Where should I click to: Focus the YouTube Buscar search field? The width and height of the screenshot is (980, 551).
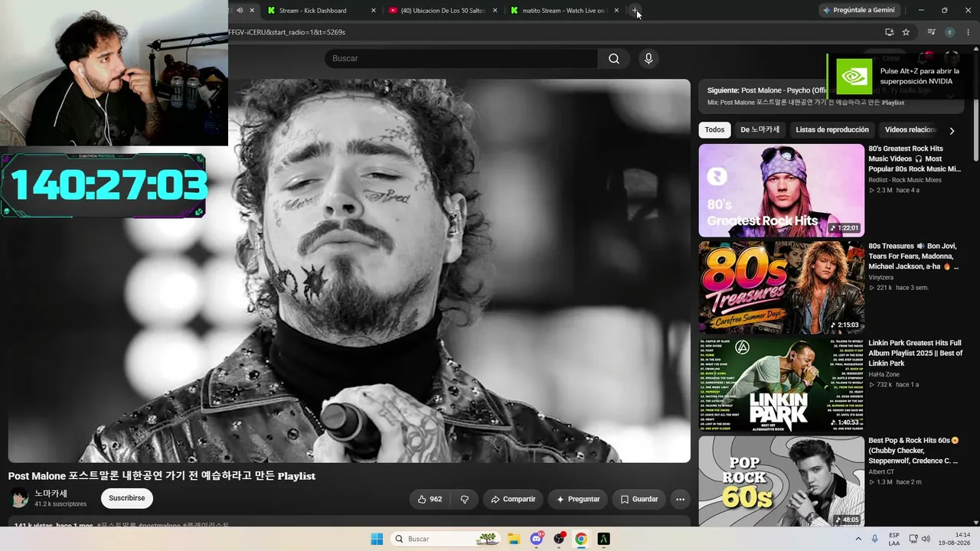coord(461,59)
